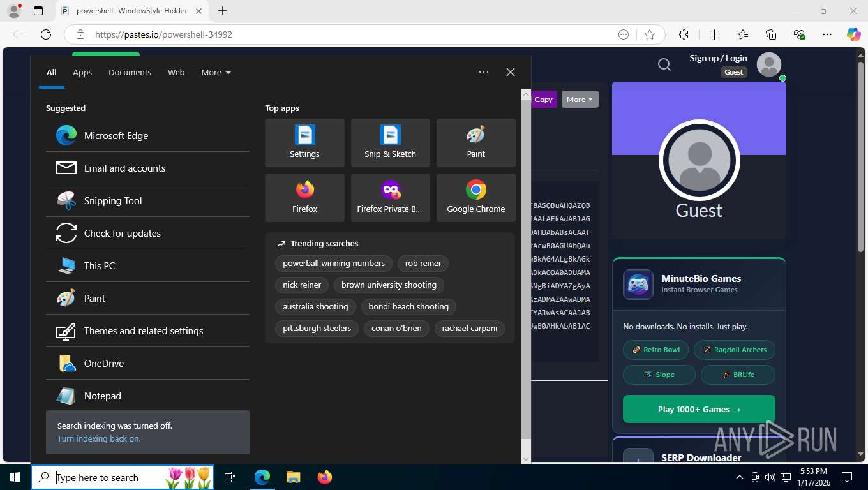Add this page to favorites star
This screenshot has height=490, width=868.
[x=650, y=34]
